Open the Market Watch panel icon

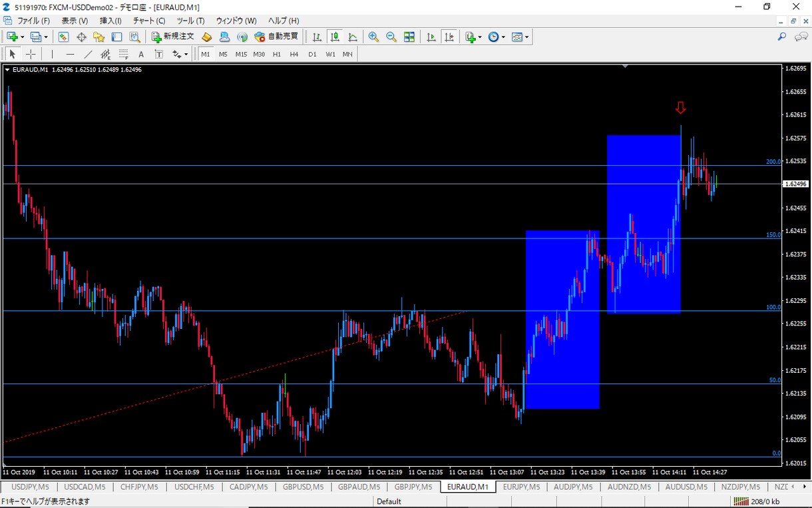[x=63, y=37]
